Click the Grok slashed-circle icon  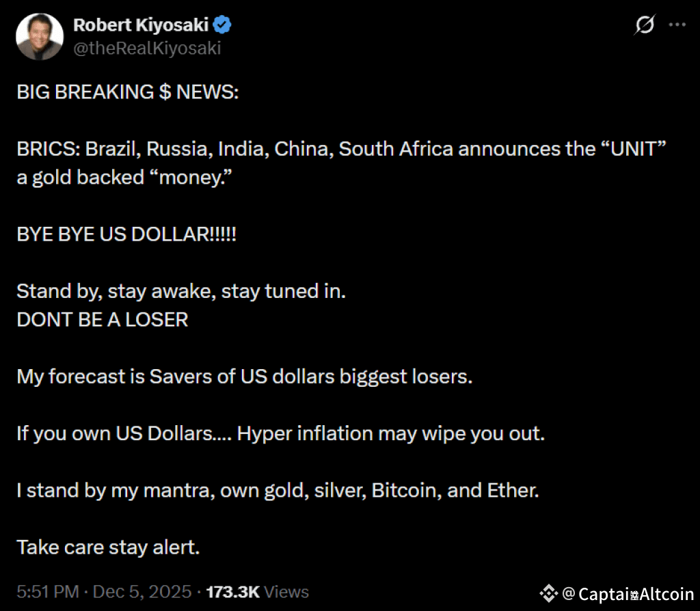645,25
